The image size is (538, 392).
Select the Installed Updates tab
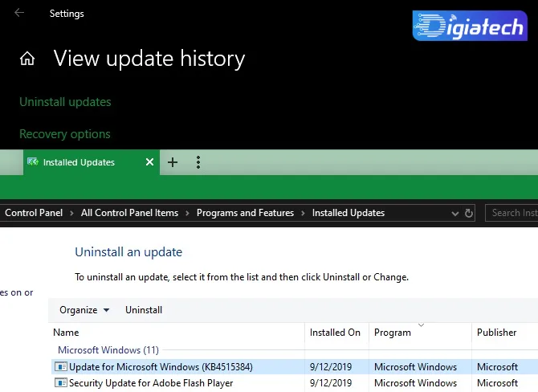(x=92, y=162)
